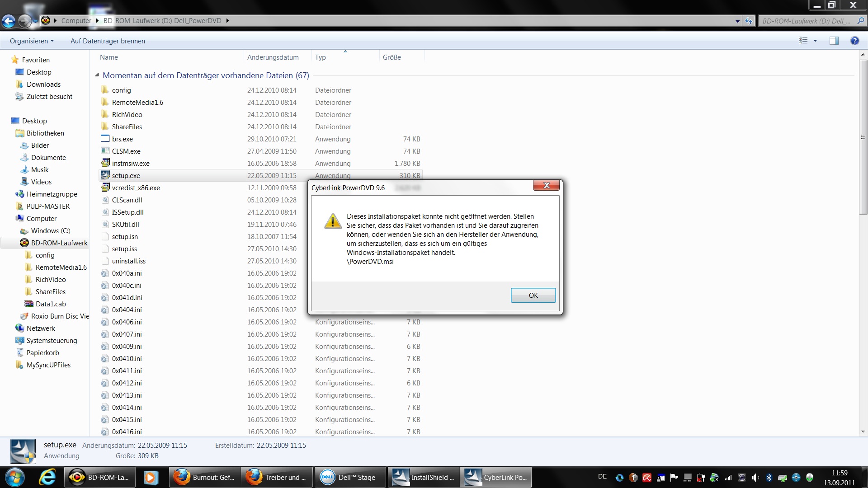Open the taskbar clock showing 11:59
868x488 pixels.
click(839, 478)
